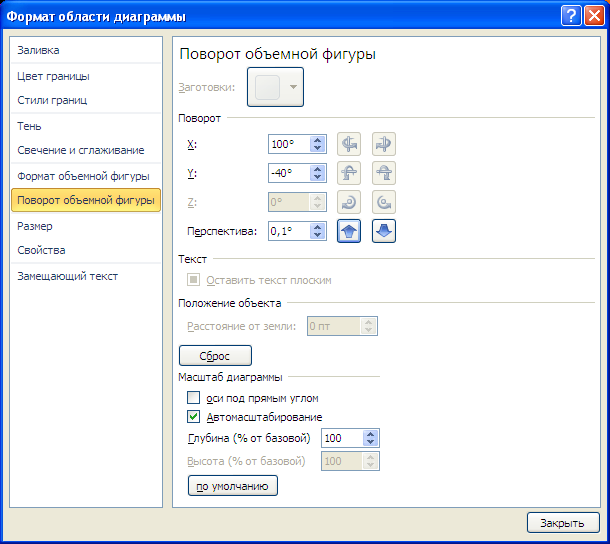Decrease the Y rotation with the down spinner
Screen dimensions: 610x544
click(317, 177)
